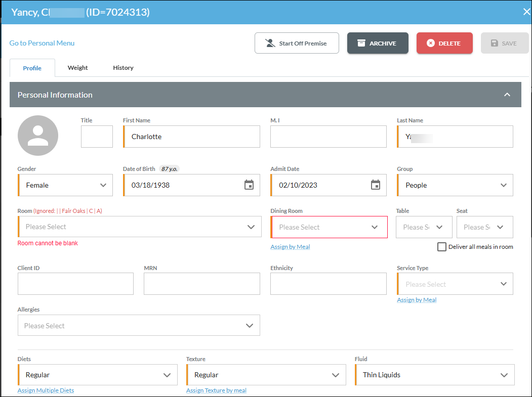Switch to the Profile tab
The image size is (532, 397).
(x=32, y=68)
